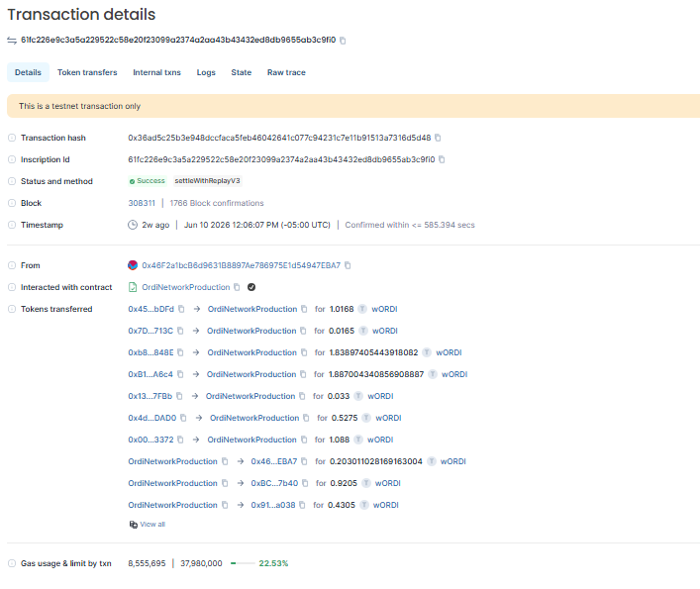Open the wORDI token link in the 0.033 row
The image size is (700, 589).
click(x=380, y=396)
